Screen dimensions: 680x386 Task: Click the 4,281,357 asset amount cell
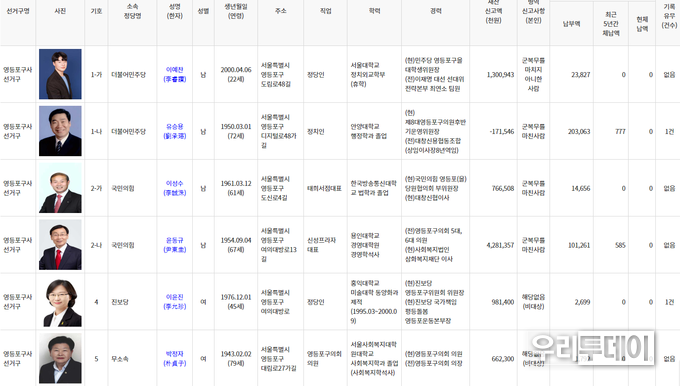pyautogui.click(x=500, y=245)
